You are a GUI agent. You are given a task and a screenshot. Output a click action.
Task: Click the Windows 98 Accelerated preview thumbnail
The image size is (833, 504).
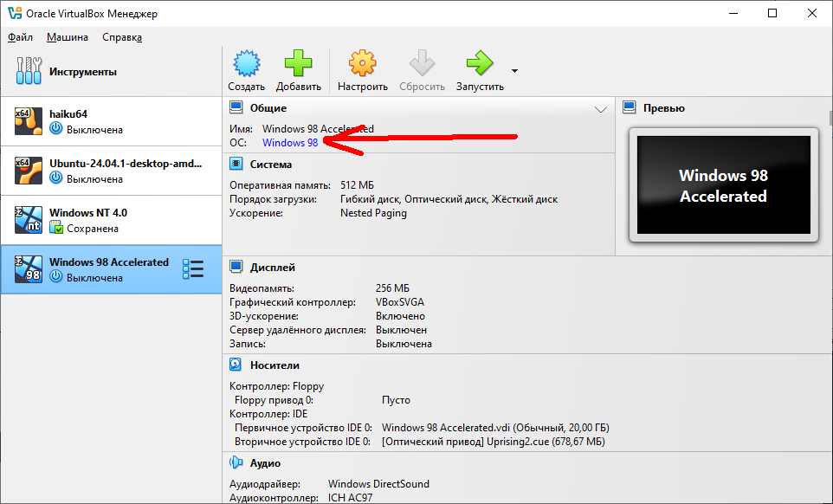pyautogui.click(x=724, y=184)
